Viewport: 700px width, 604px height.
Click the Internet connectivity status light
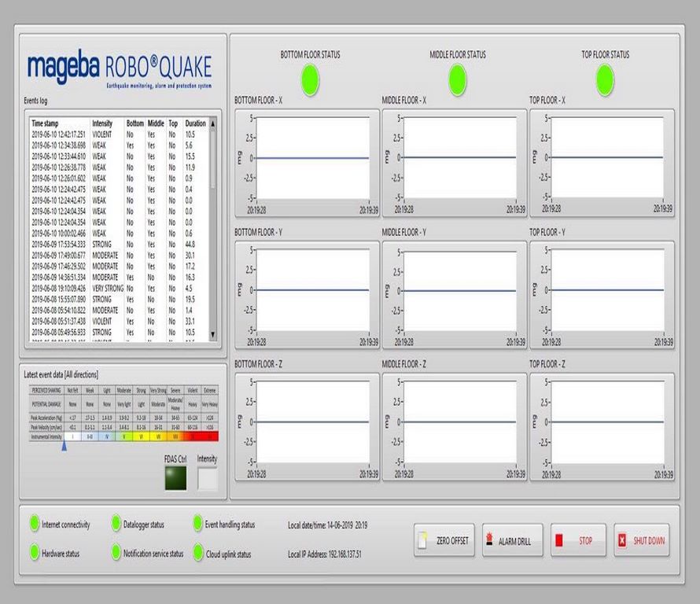(x=34, y=524)
